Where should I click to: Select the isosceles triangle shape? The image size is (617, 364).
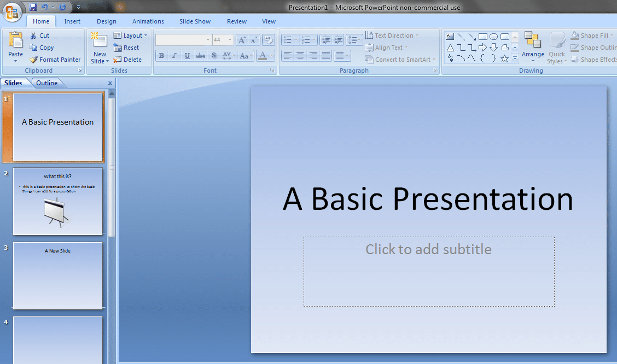(x=450, y=48)
